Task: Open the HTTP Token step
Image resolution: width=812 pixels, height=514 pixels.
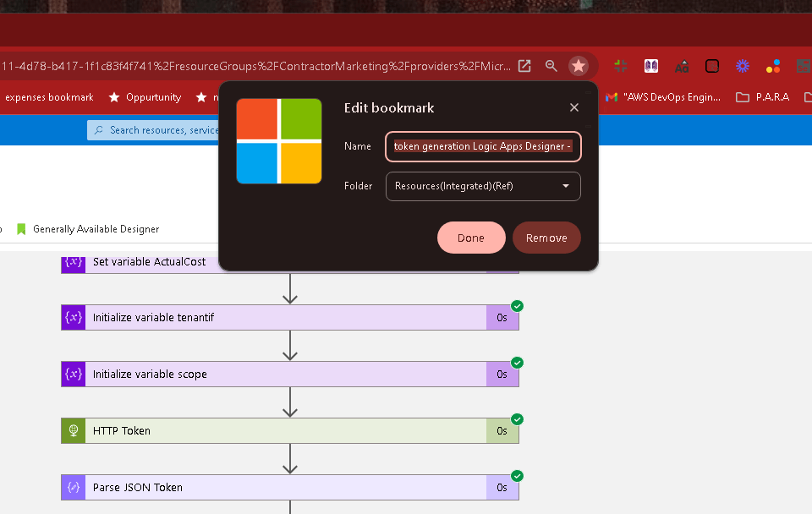Action: (x=290, y=430)
